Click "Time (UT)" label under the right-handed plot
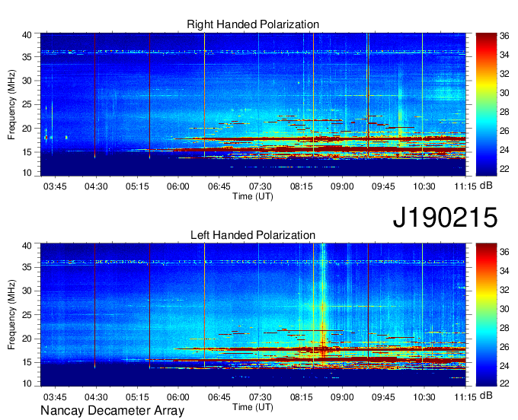This screenshot has width=518, height=420. point(253,196)
